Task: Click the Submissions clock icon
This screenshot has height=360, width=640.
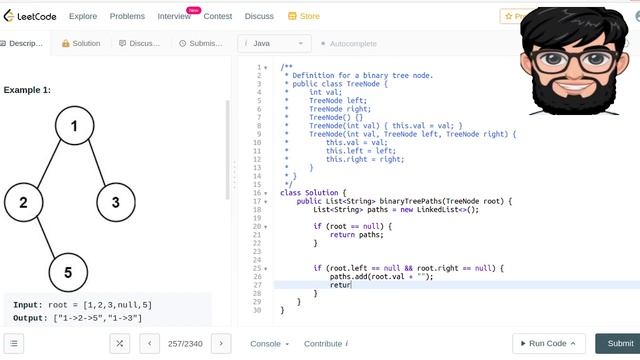Action: coord(182,43)
